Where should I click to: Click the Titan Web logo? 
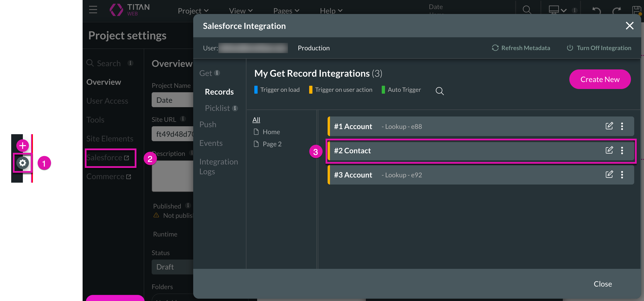(129, 10)
